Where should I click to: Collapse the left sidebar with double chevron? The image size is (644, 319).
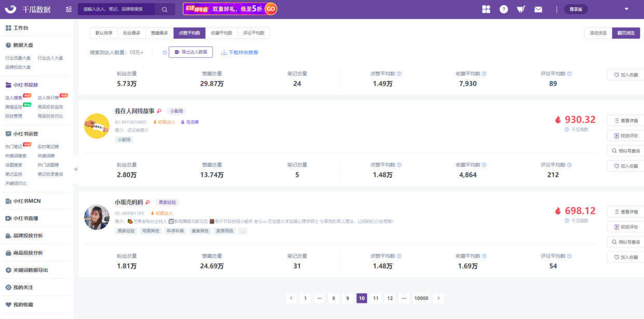76,169
